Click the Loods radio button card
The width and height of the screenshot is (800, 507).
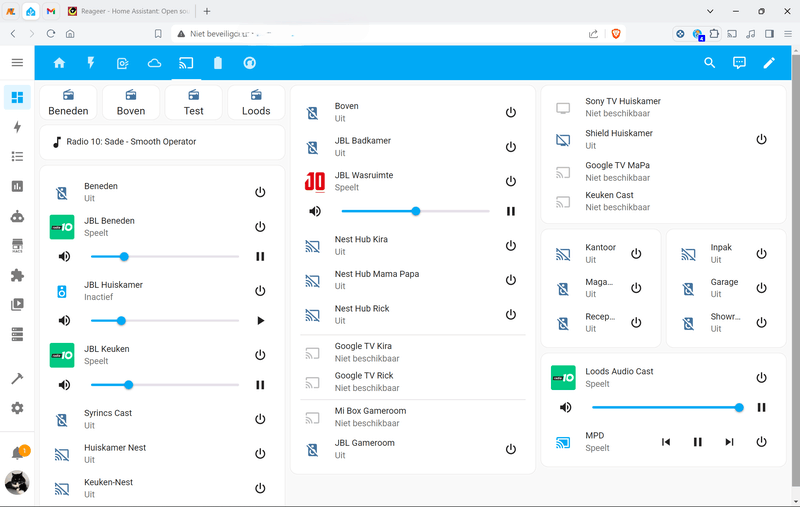click(256, 103)
